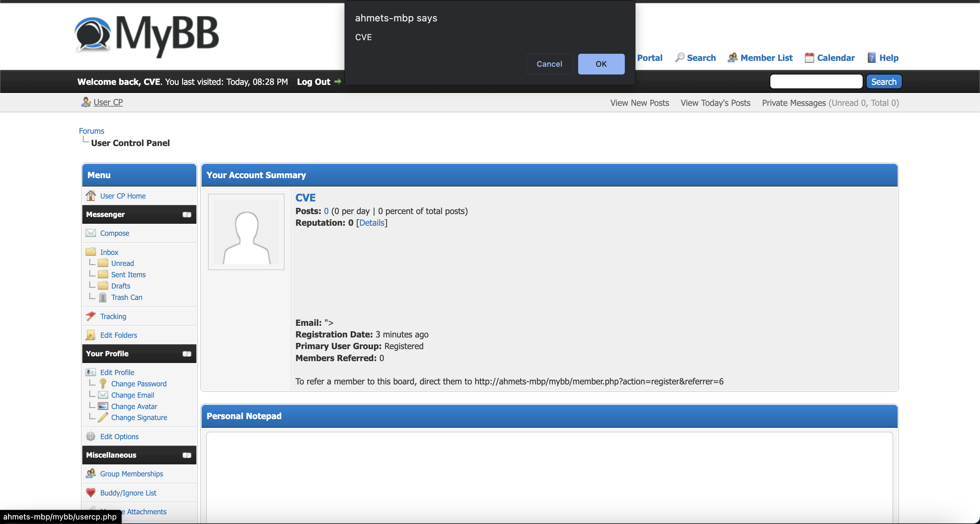The image size is (980, 524).
Task: Click the Tracking flag icon
Action: coord(90,316)
